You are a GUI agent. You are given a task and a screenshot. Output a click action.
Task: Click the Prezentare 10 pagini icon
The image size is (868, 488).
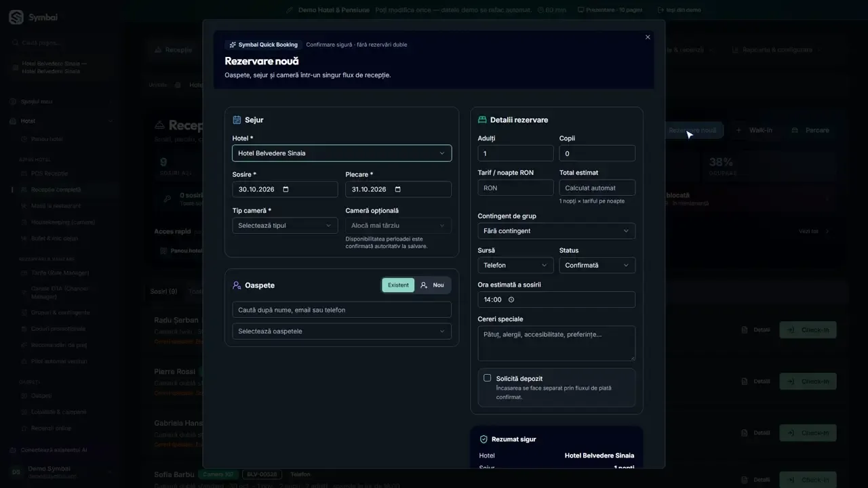[x=580, y=10]
